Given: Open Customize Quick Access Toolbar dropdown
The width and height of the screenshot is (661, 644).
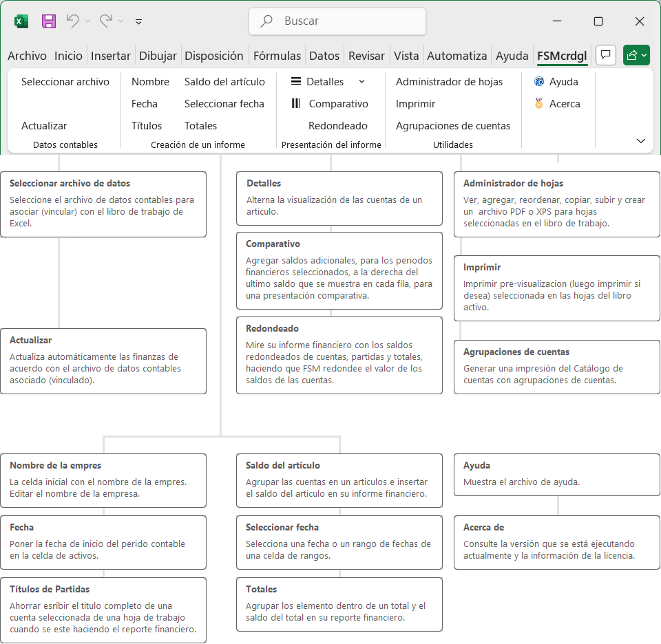Looking at the screenshot, I should click(138, 22).
